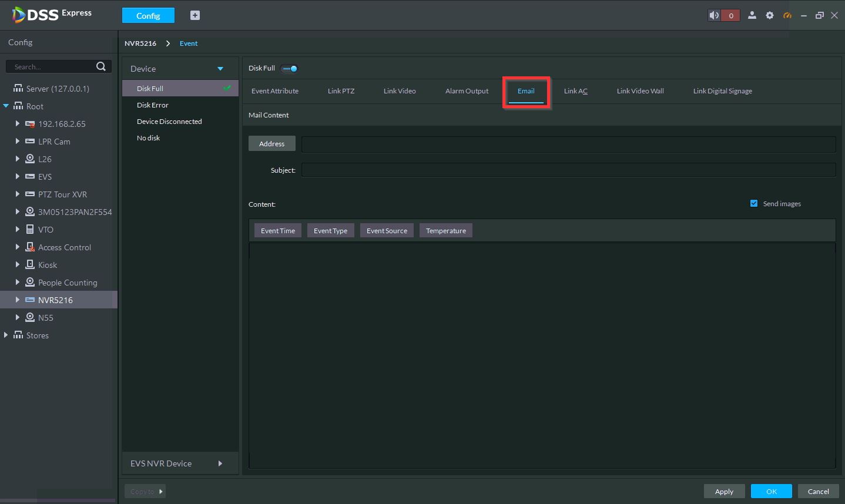
Task: Select Disk Error event in list
Action: pos(153,105)
